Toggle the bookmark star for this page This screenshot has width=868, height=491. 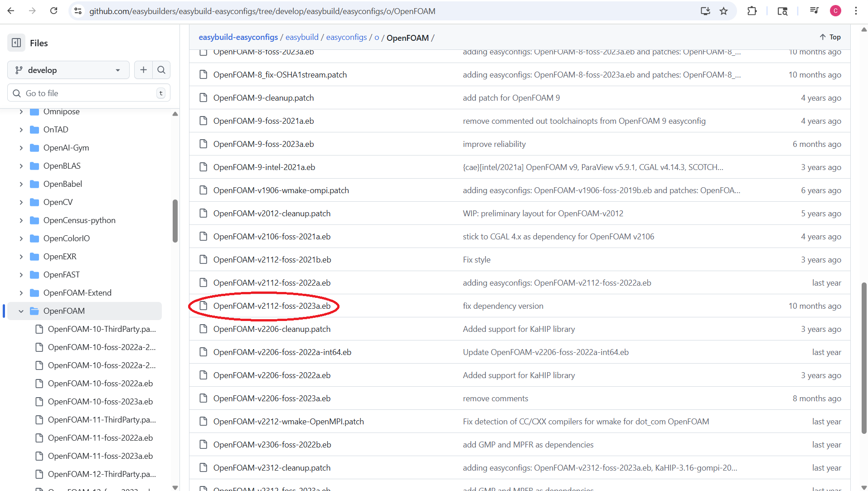(x=724, y=11)
